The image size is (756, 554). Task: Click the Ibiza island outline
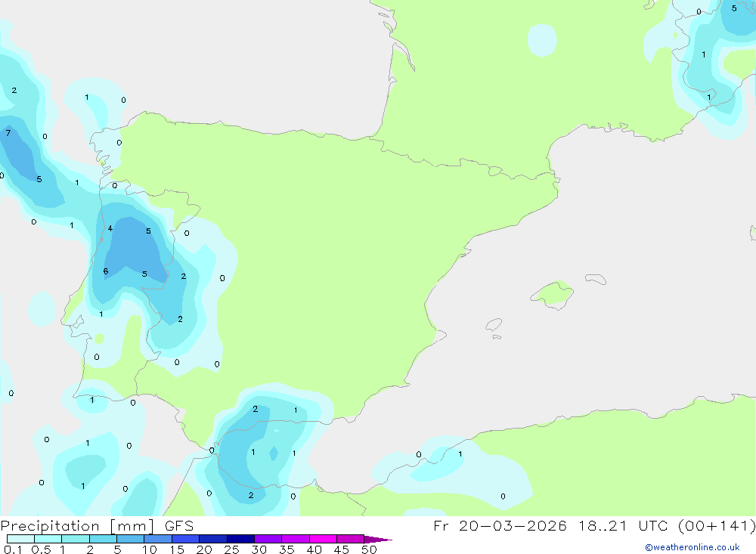pos(494,325)
